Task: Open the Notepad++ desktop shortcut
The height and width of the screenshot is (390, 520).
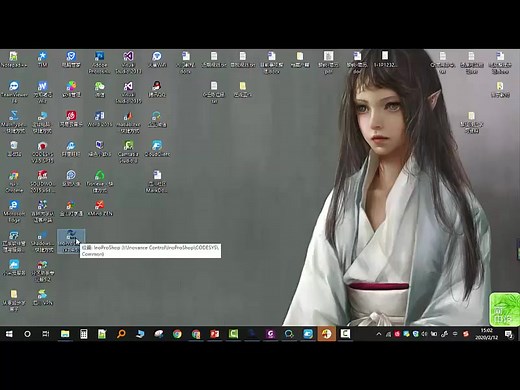Action: [x=14, y=59]
